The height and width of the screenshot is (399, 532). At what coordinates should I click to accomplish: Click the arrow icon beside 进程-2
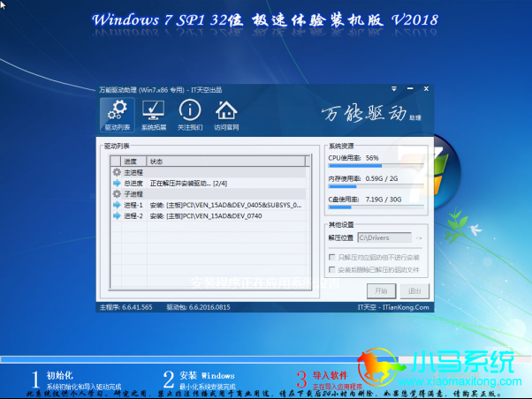(x=117, y=215)
